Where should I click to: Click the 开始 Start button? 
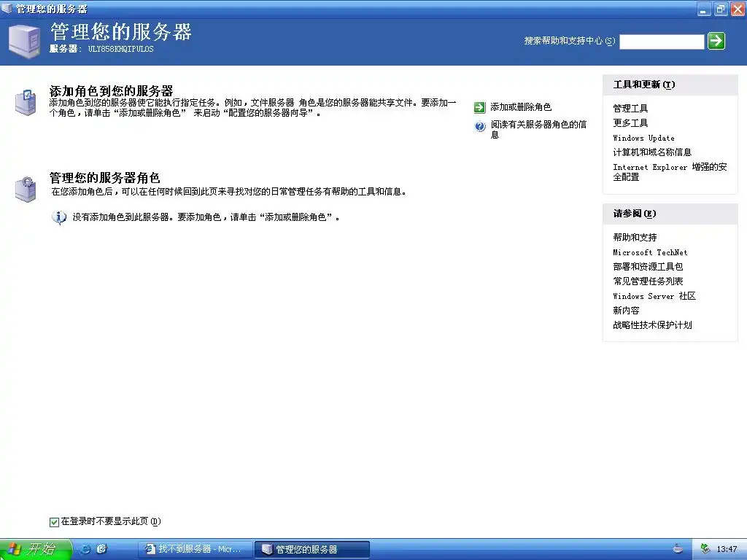click(x=35, y=549)
